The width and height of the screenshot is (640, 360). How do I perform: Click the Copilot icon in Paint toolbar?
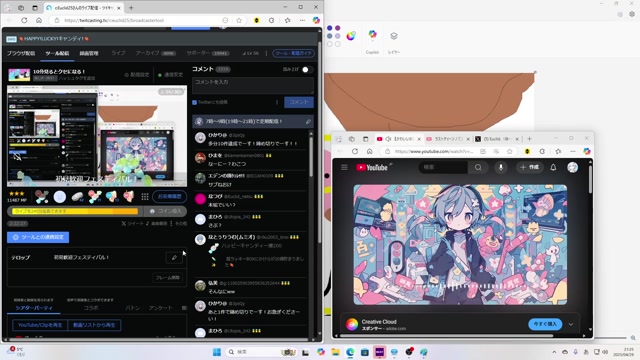(372, 35)
